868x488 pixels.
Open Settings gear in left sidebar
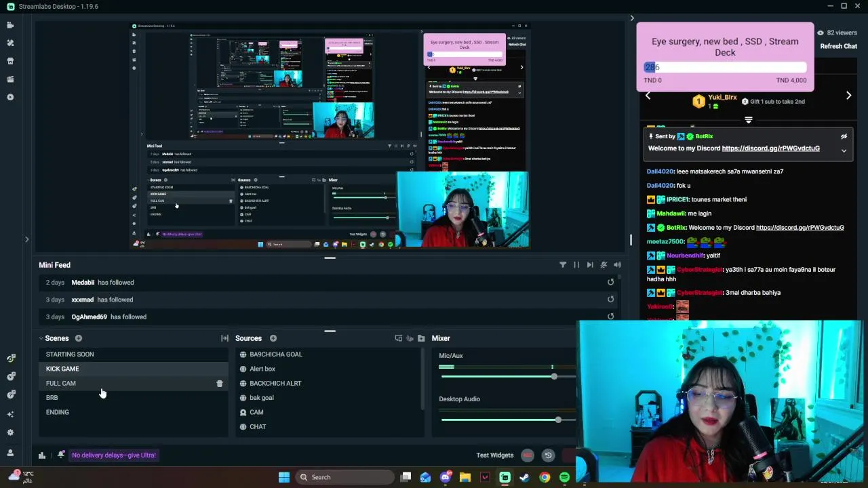[x=10, y=432]
